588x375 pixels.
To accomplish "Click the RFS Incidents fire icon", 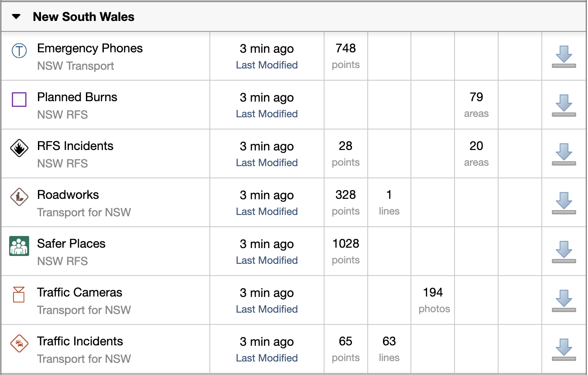I will click(19, 149).
